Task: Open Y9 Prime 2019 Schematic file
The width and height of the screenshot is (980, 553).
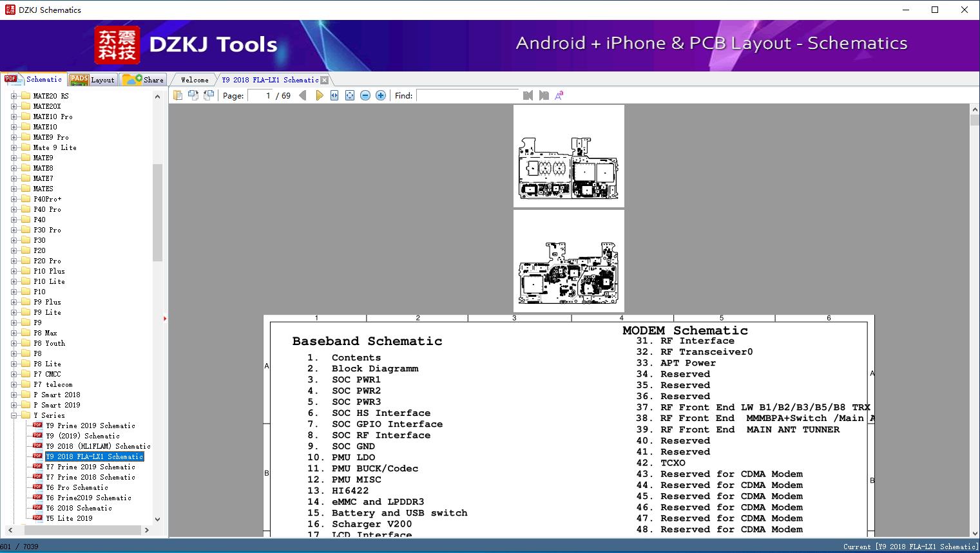Action: pyautogui.click(x=91, y=426)
